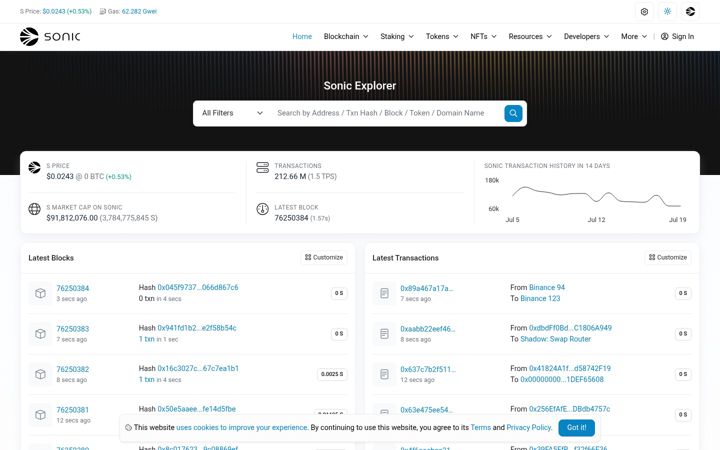Click document icon for transaction 0xaabb22eef46
The height and width of the screenshot is (450, 720).
point(384,334)
